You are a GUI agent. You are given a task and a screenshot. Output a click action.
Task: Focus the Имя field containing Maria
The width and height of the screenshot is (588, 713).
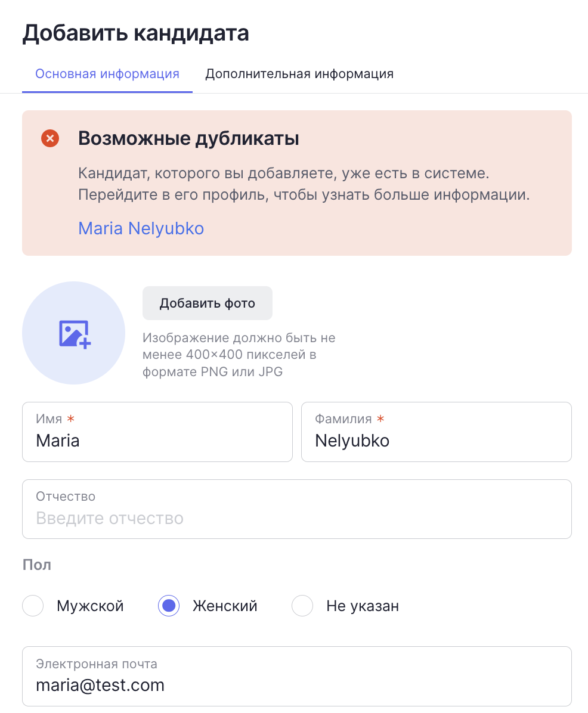157,432
